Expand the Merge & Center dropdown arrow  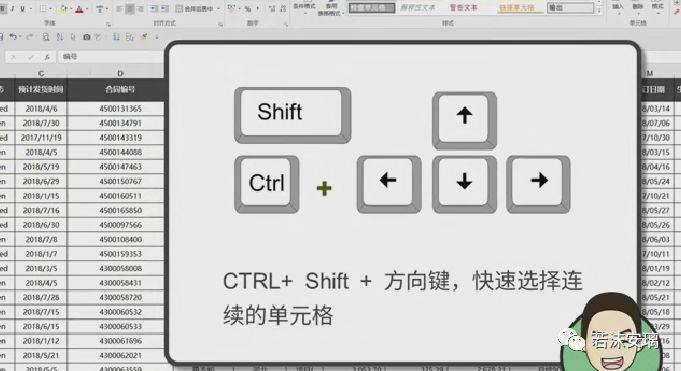tap(218, 9)
